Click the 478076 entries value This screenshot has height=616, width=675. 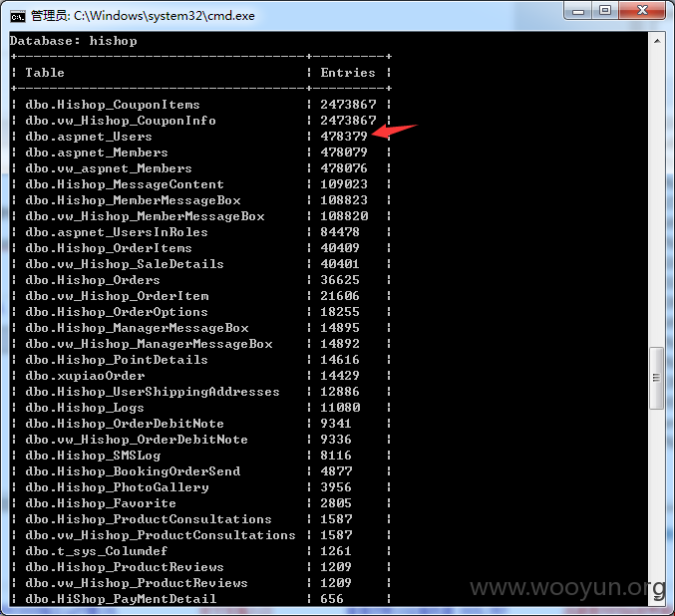[344, 168]
